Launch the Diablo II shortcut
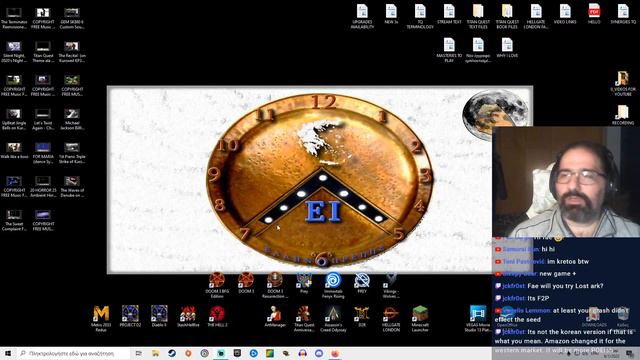The width and height of the screenshot is (640, 360). (x=159, y=316)
